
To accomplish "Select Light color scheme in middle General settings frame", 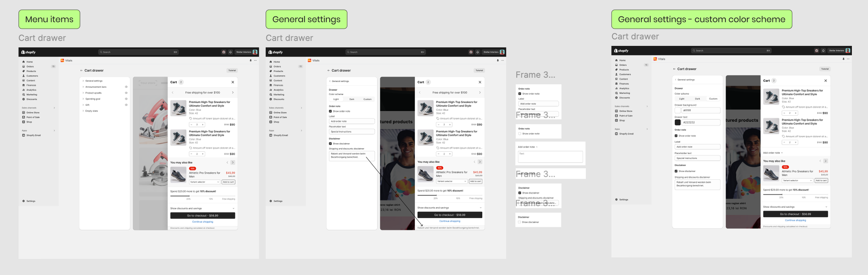I will 336,99.
